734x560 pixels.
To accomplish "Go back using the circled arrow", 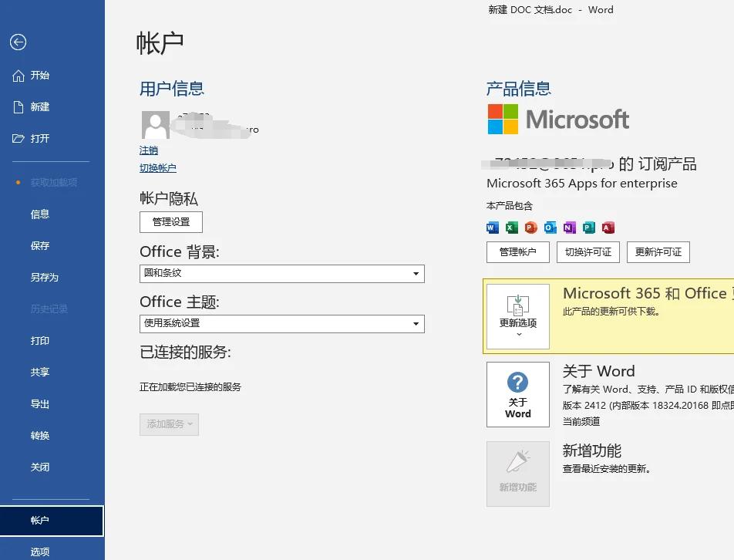I will [19, 42].
